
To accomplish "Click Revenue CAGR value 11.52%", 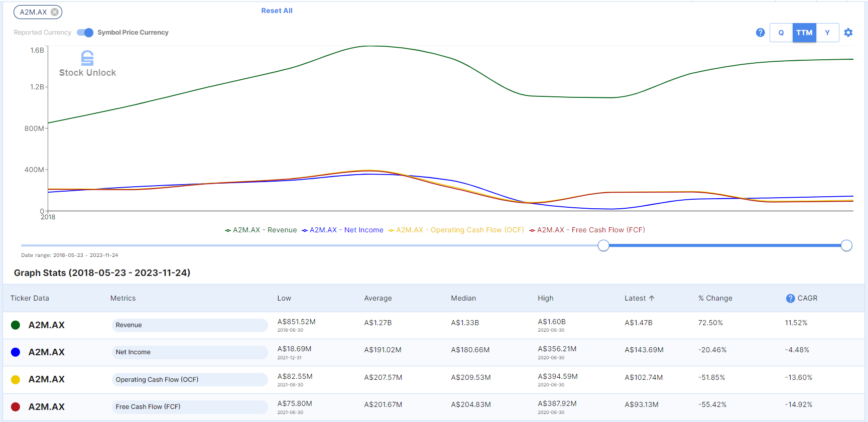I will (796, 323).
